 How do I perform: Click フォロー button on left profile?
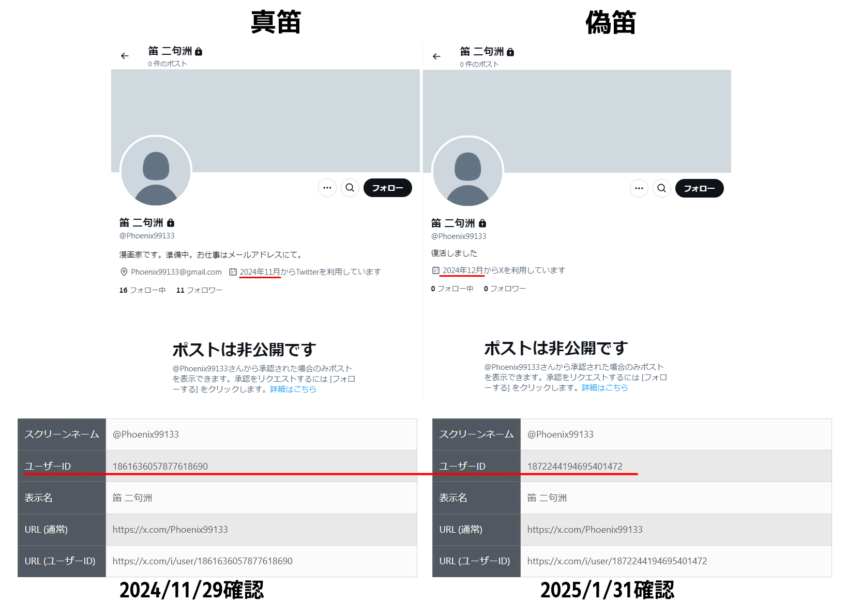coord(388,188)
